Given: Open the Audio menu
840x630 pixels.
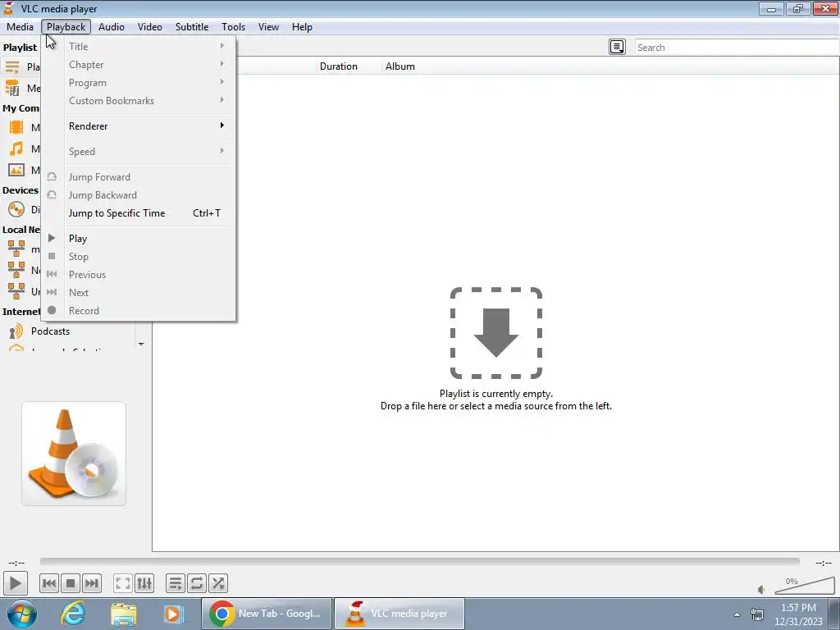Looking at the screenshot, I should (112, 27).
